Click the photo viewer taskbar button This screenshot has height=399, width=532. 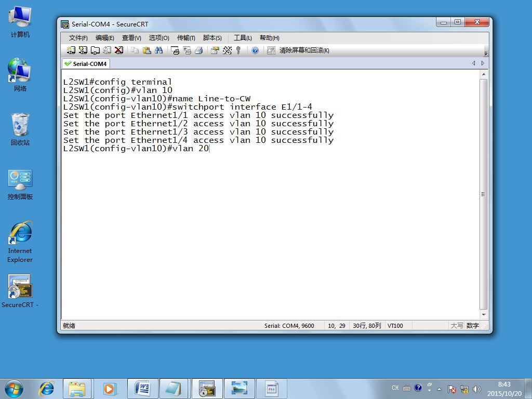click(239, 389)
